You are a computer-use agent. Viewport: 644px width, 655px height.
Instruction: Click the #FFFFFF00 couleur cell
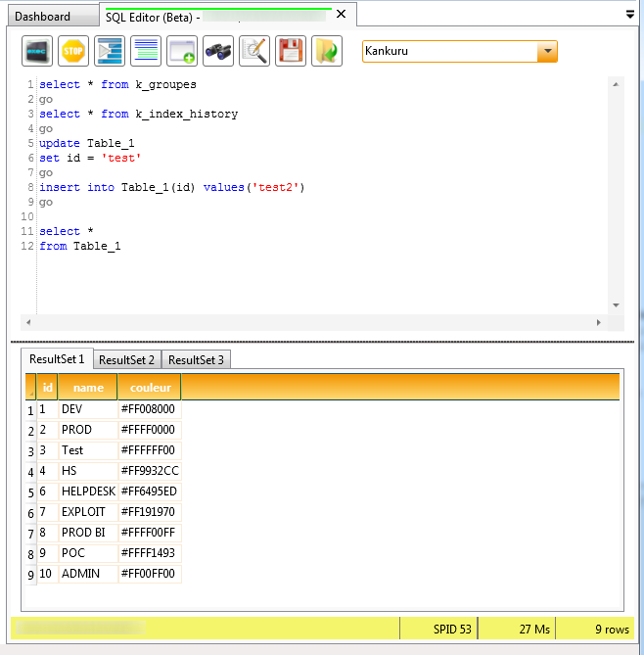150,450
